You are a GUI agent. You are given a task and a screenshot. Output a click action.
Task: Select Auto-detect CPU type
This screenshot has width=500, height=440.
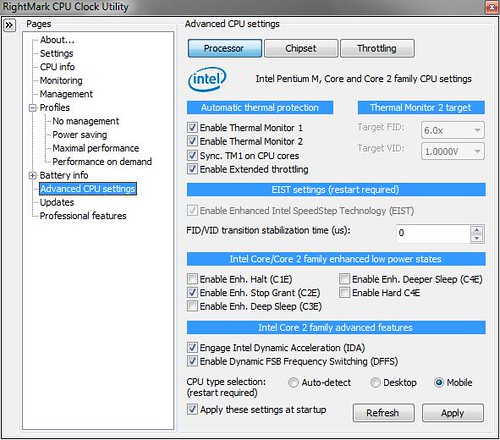click(293, 383)
